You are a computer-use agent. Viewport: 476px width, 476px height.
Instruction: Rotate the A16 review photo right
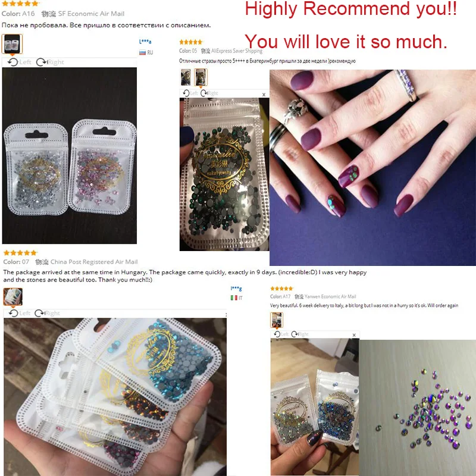point(50,62)
